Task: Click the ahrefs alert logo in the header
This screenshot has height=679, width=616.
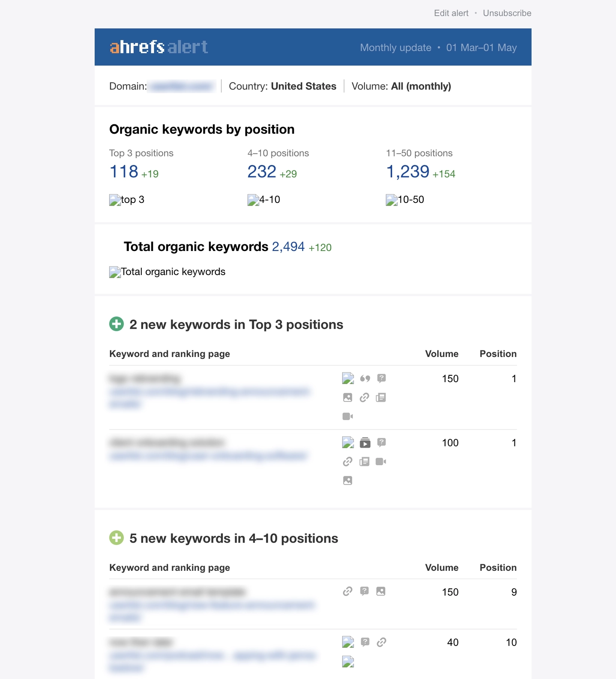Action: tap(158, 47)
